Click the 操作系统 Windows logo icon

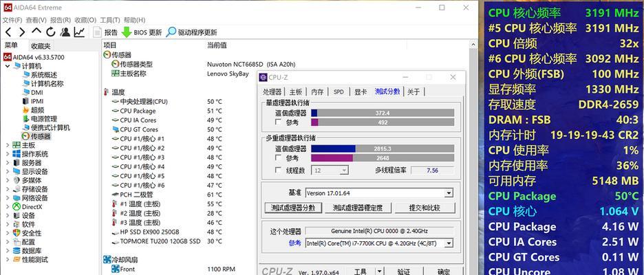pos(17,154)
